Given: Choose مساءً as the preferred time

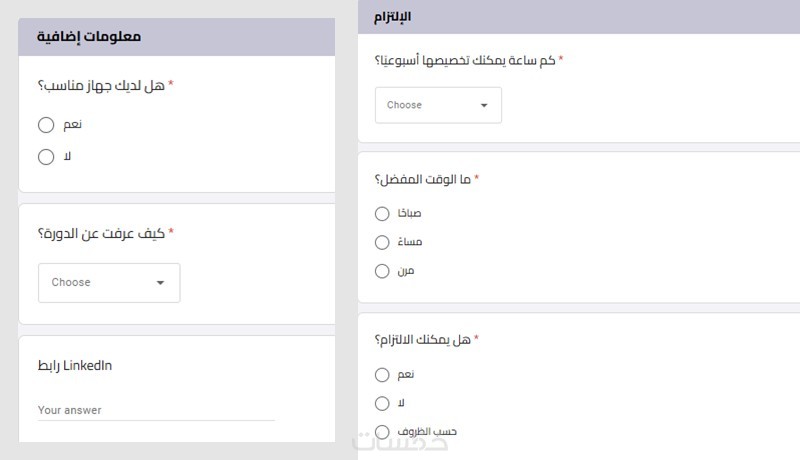Looking at the screenshot, I should [x=381, y=242].
